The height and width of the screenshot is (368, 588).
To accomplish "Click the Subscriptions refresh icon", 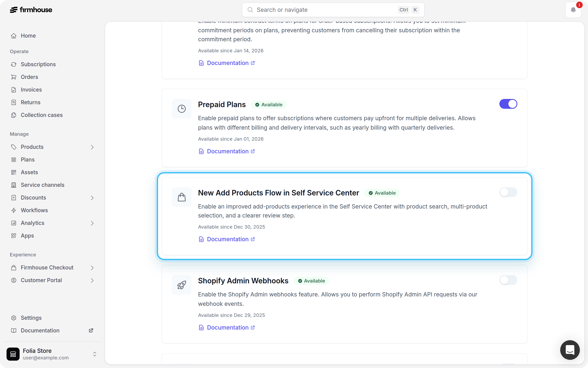I will 14,64.
